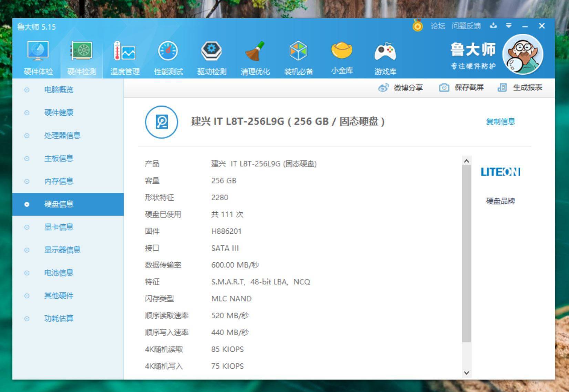This screenshot has height=392, width=569.
Task: Click 生成报表 generate report
Action: pyautogui.click(x=528, y=87)
